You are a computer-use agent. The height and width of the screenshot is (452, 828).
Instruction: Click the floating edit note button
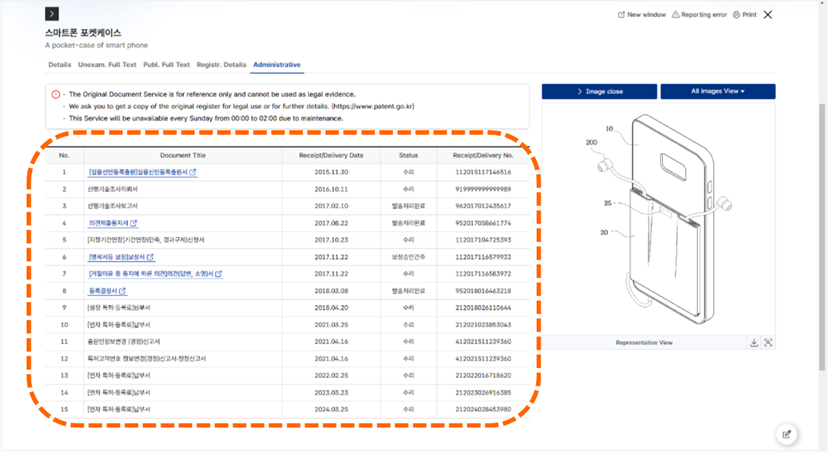coord(787,434)
